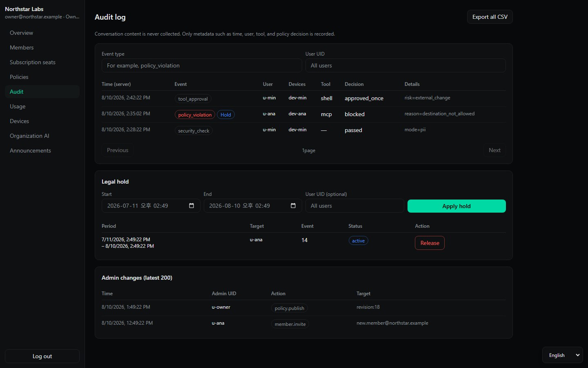Viewport: 588px width, 368px height.
Task: Click revision:18 target text
Action: [368, 307]
